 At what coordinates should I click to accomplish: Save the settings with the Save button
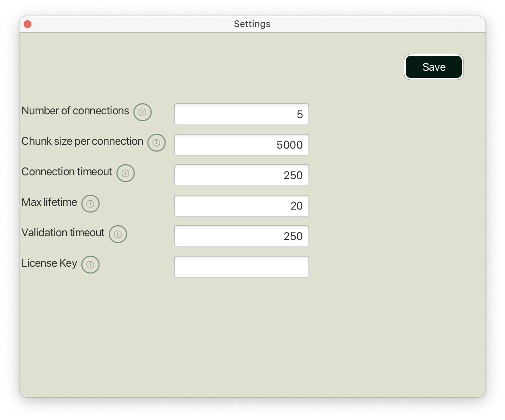click(433, 67)
